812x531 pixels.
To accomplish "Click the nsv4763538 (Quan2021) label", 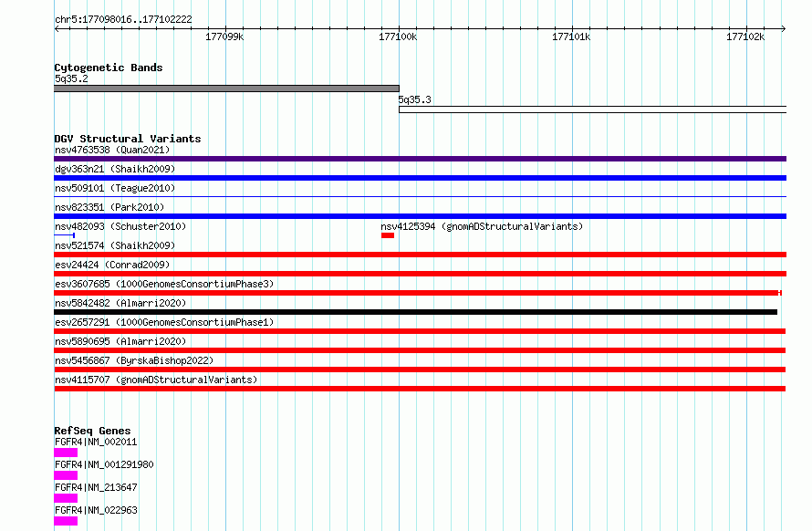I will pos(112,150).
